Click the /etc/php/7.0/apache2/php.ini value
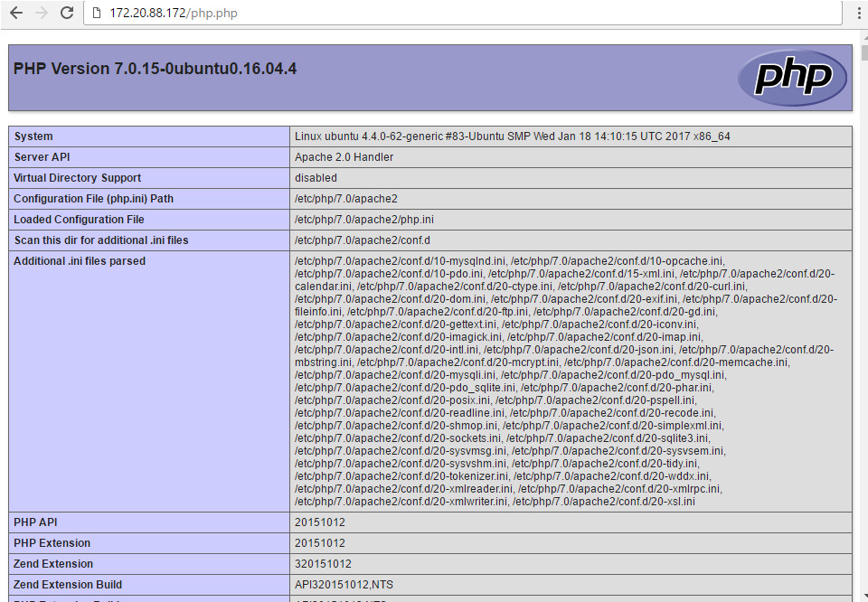The width and height of the screenshot is (868, 602). click(x=364, y=220)
